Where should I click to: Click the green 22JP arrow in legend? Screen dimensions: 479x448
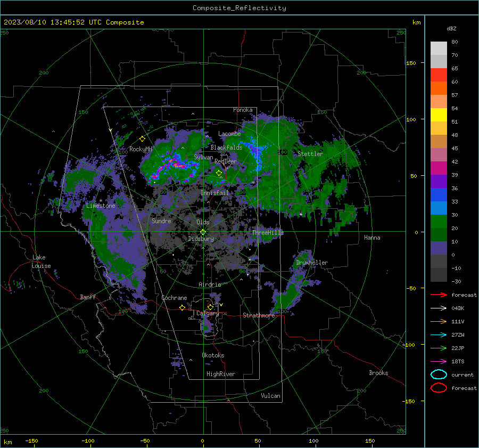(439, 348)
